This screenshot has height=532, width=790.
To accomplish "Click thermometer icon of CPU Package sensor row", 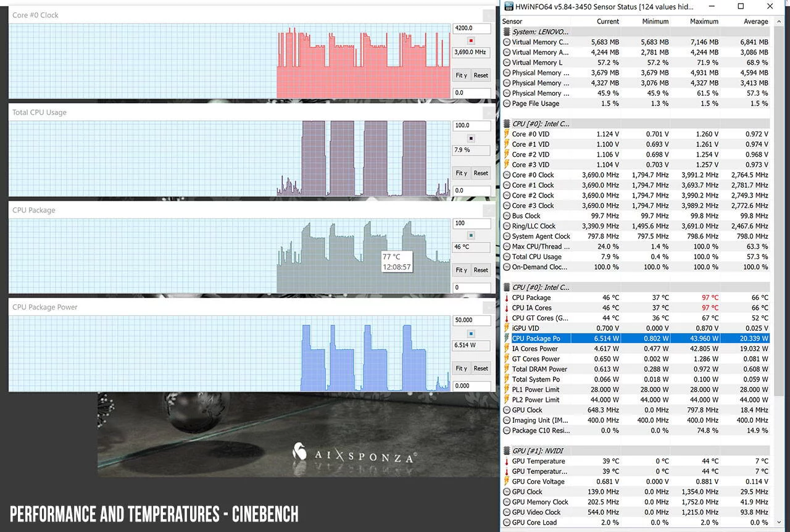I will click(x=507, y=297).
